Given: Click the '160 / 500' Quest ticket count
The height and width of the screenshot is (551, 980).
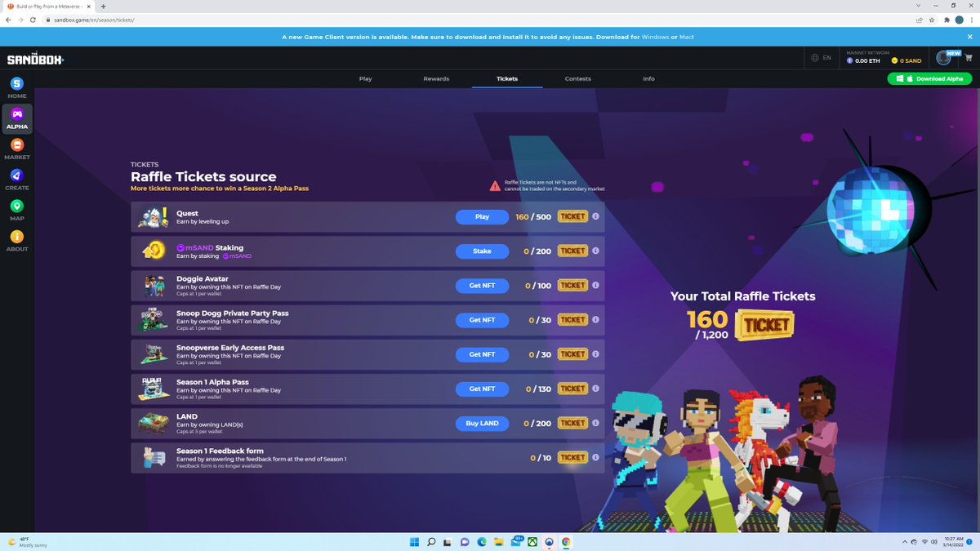Looking at the screenshot, I should click(533, 216).
